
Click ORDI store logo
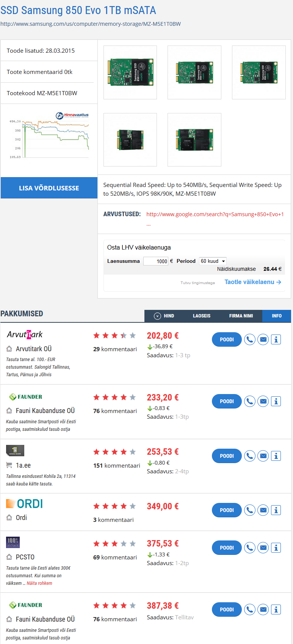(25, 504)
